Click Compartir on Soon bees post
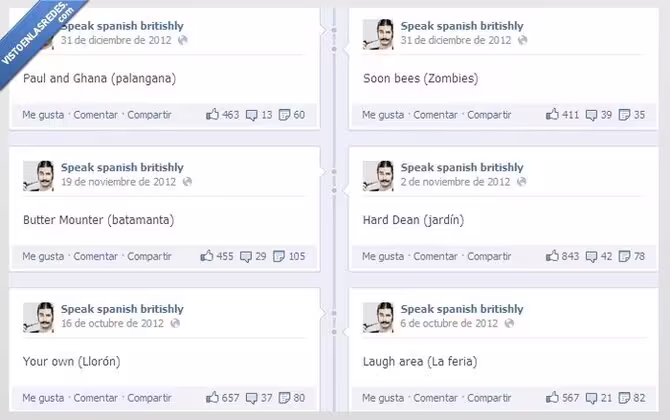Image resolution: width=670 pixels, height=420 pixels. 489,115
